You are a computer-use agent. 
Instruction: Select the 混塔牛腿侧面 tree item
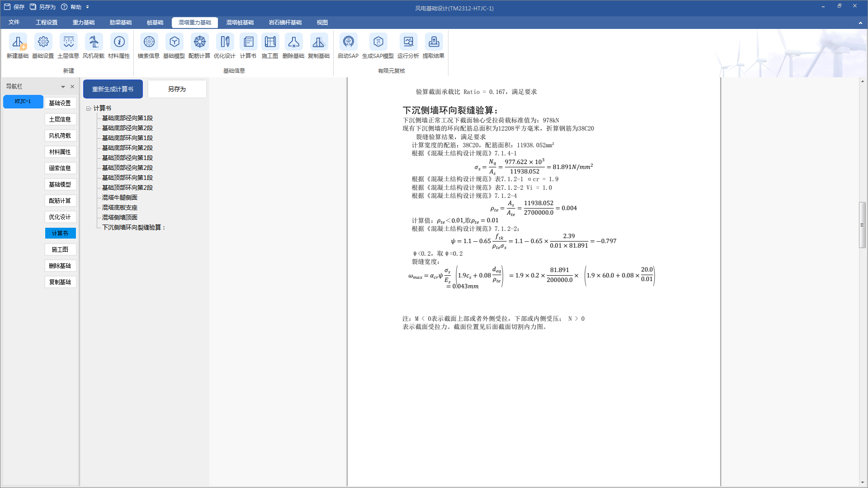(120, 197)
